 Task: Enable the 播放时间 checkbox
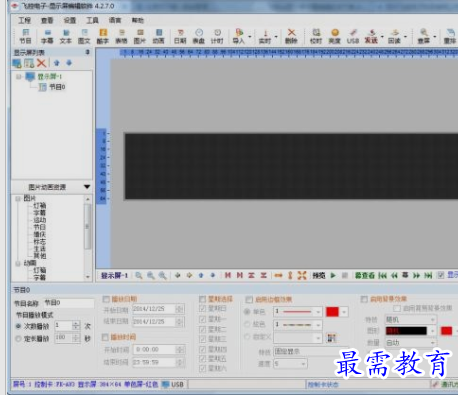[x=105, y=337]
